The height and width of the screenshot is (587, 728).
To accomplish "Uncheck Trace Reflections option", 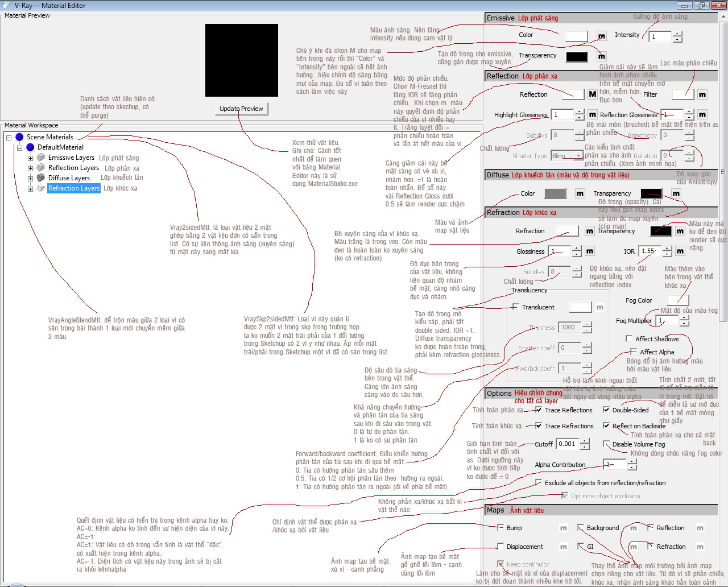I will coord(538,410).
